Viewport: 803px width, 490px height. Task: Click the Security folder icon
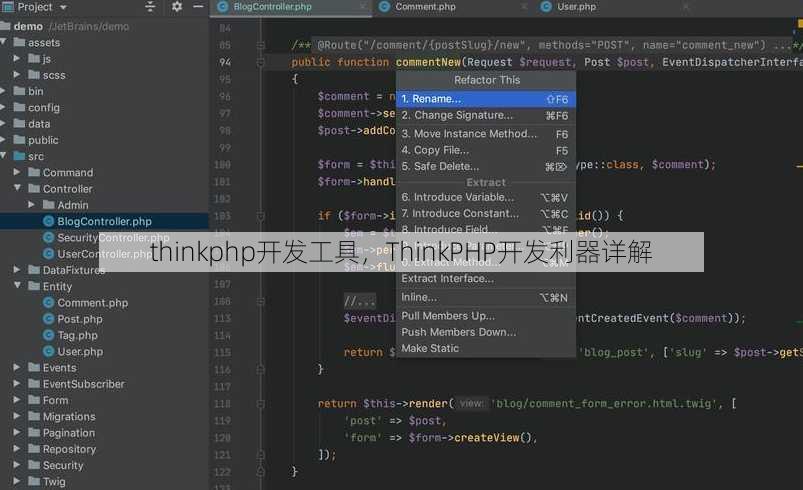pos(34,465)
